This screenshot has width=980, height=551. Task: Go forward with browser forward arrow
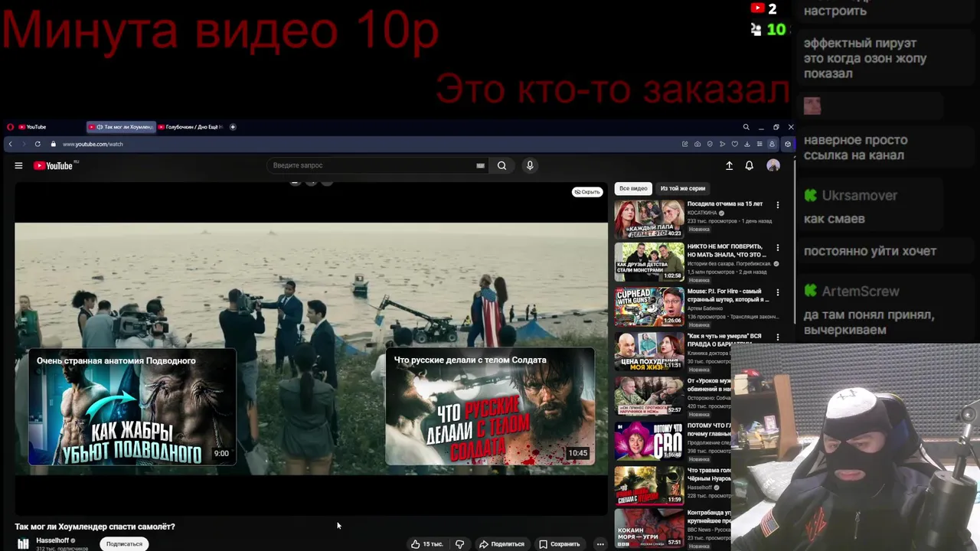(24, 144)
